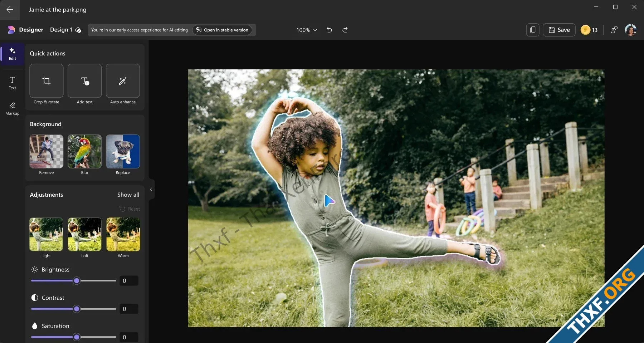644x343 pixels.
Task: Click the Contrast half-circle icon
Action: [x=35, y=298]
